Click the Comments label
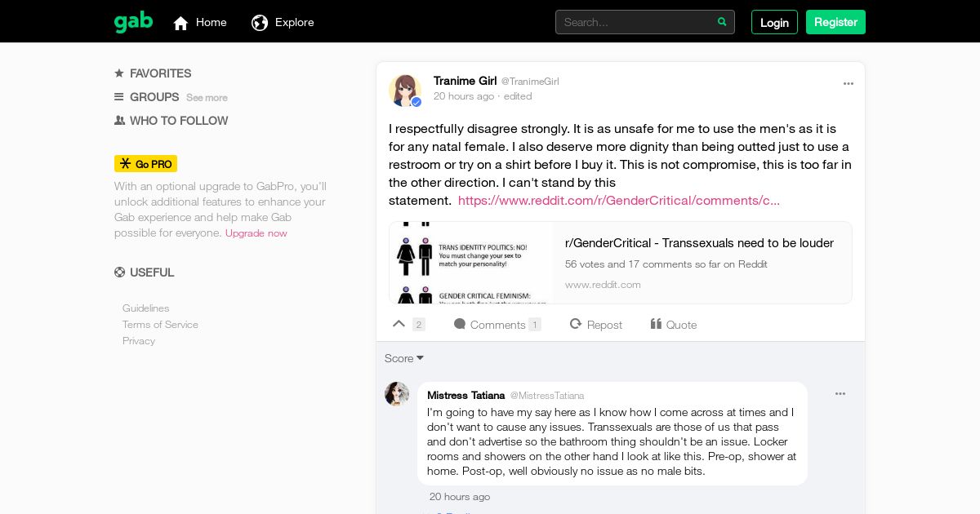The height and width of the screenshot is (514, 980). [498, 325]
